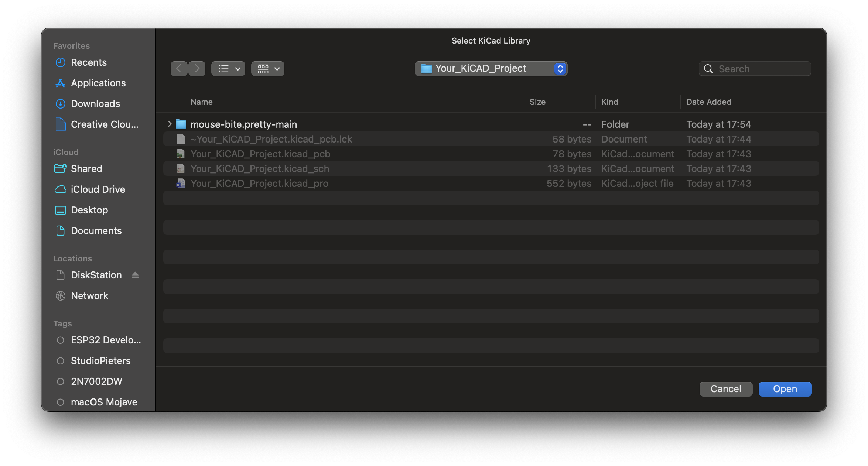Click the Network globe icon
Screen dimensions: 868x466
pyautogui.click(x=60, y=296)
